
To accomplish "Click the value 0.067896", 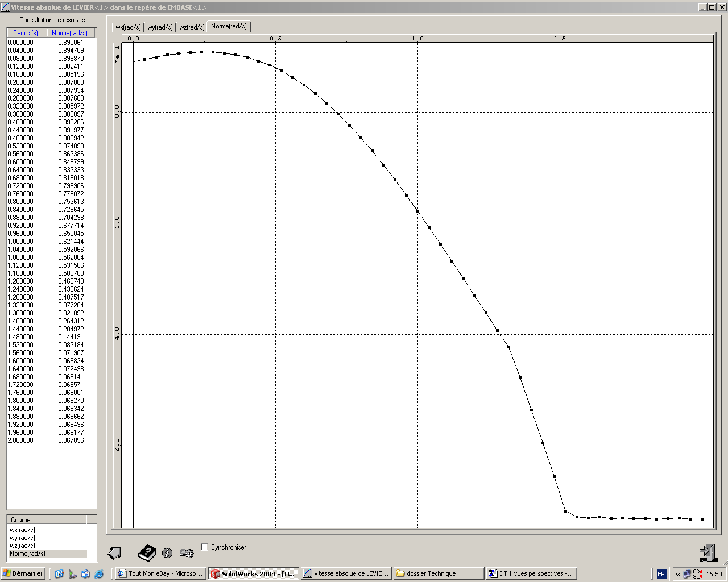I will coord(71,440).
